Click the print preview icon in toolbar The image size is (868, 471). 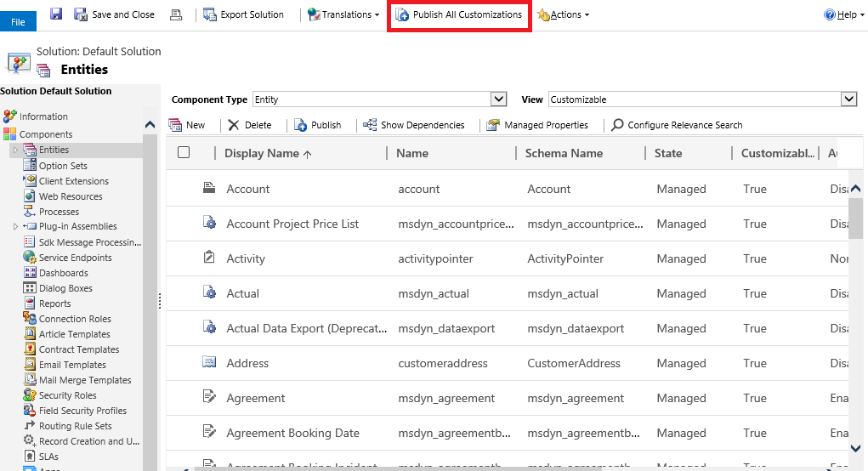176,14
